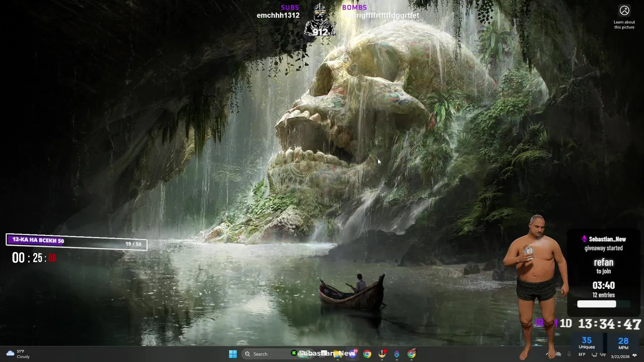
Task: Click the 00:25:08 countdown timer
Action: point(34,258)
